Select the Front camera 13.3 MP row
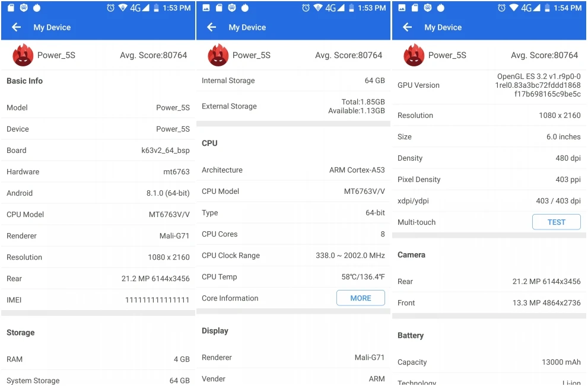Viewport: 588px width, 386px height. [489, 303]
